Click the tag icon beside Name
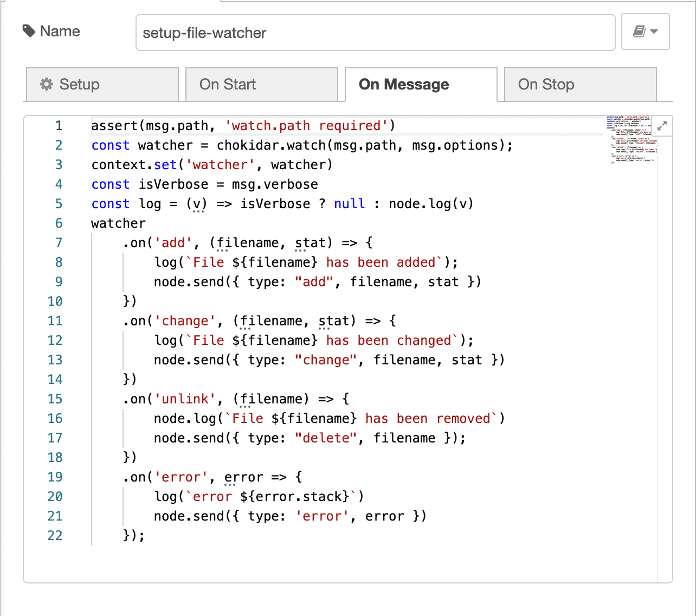Screen dimensions: 696x616 29,31
